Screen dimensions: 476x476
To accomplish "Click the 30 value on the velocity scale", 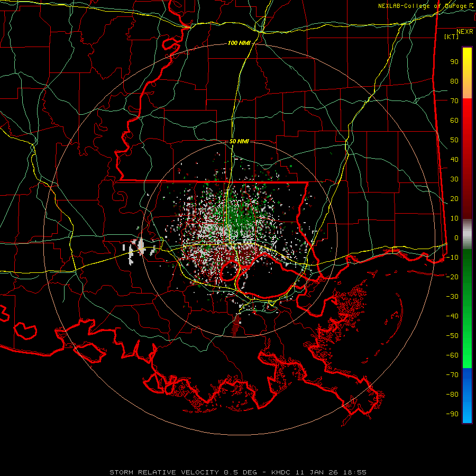I will coord(454,179).
